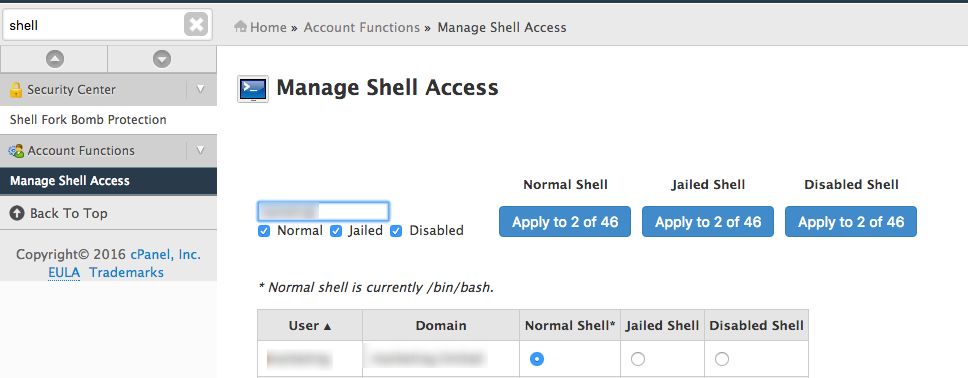
Task: Click the expand-all down arrow icon
Action: pos(162,59)
